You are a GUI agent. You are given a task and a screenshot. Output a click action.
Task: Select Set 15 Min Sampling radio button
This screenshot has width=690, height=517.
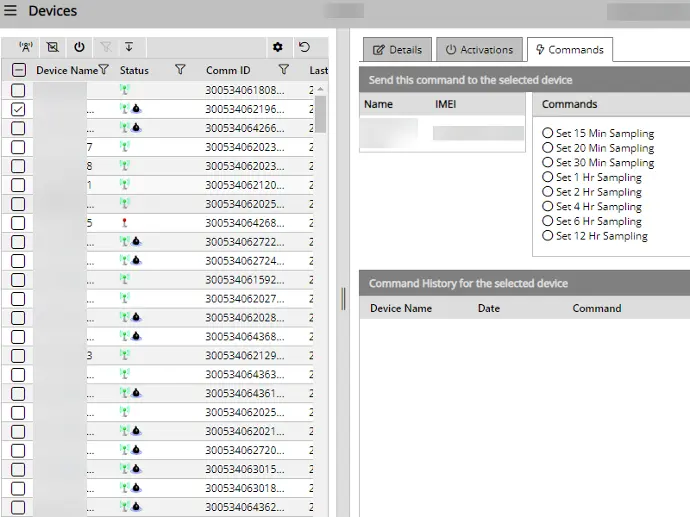[x=547, y=133]
